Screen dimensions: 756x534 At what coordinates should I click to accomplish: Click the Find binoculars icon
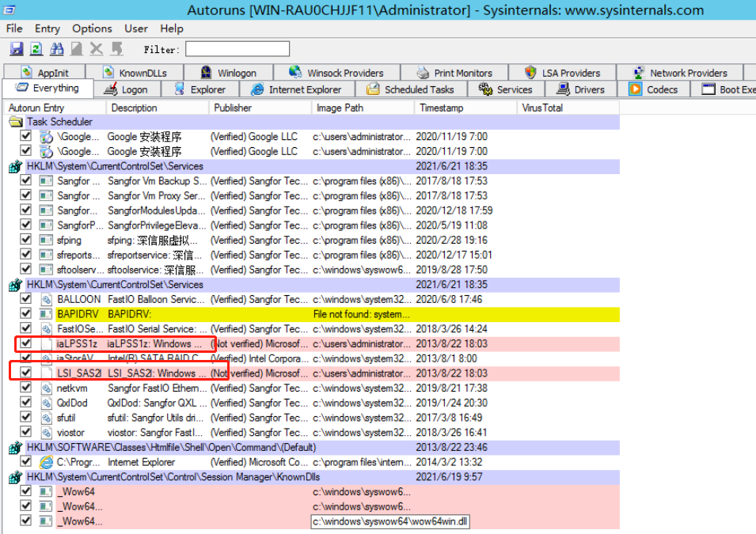coord(56,49)
